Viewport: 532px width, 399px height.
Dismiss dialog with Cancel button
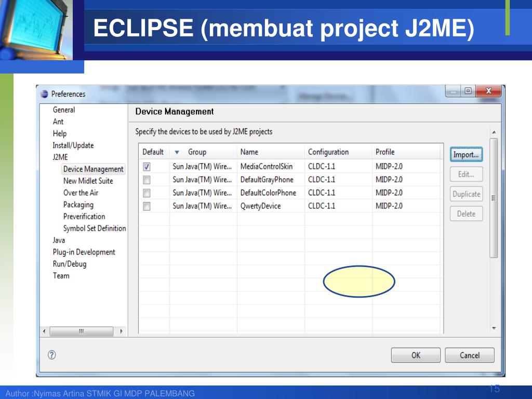[470, 355]
